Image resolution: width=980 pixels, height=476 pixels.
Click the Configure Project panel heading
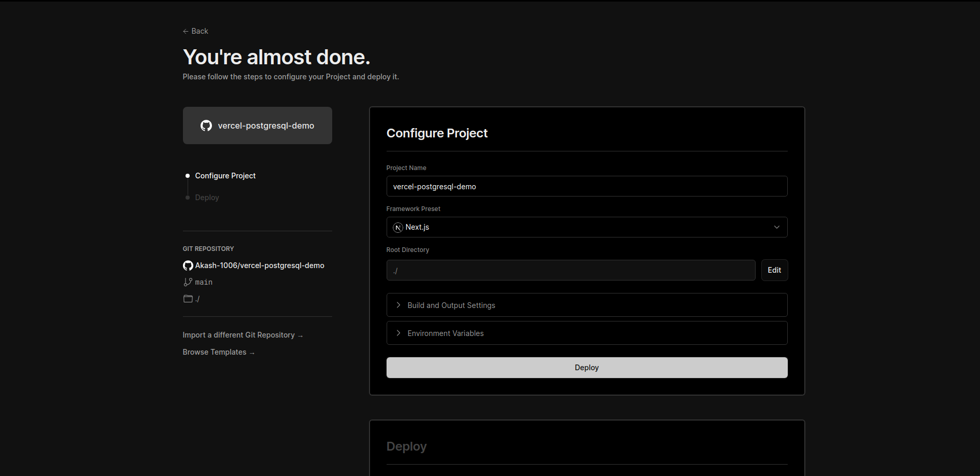tap(437, 133)
